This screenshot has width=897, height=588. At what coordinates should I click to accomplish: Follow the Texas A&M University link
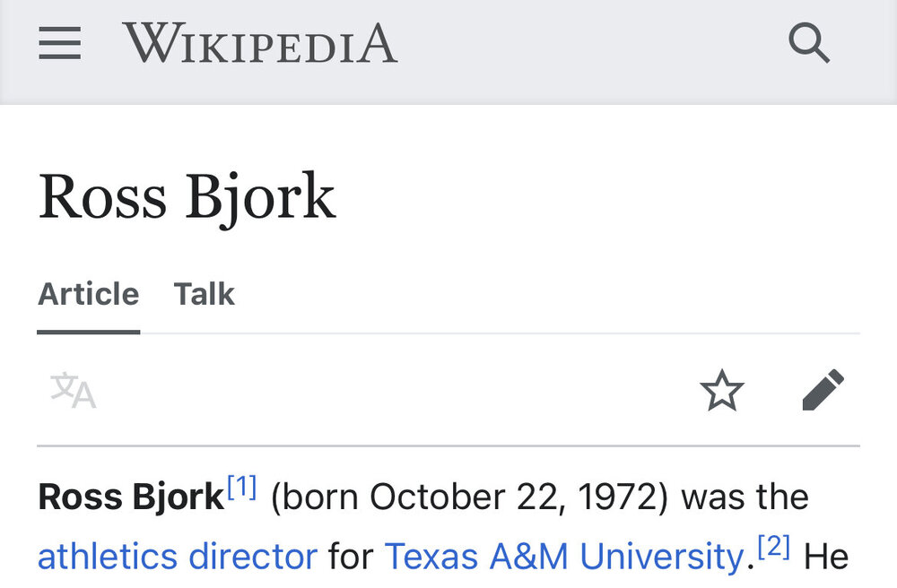563,557
